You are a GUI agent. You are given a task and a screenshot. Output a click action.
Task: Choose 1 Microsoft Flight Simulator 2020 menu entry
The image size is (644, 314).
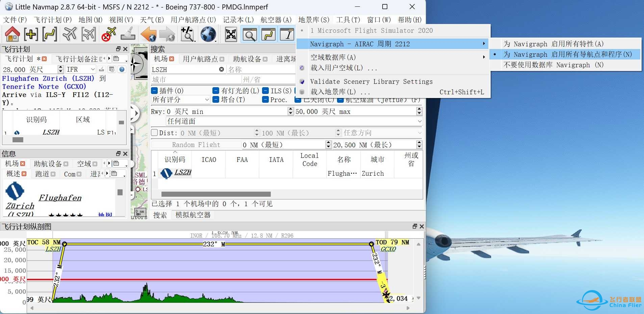click(393, 31)
